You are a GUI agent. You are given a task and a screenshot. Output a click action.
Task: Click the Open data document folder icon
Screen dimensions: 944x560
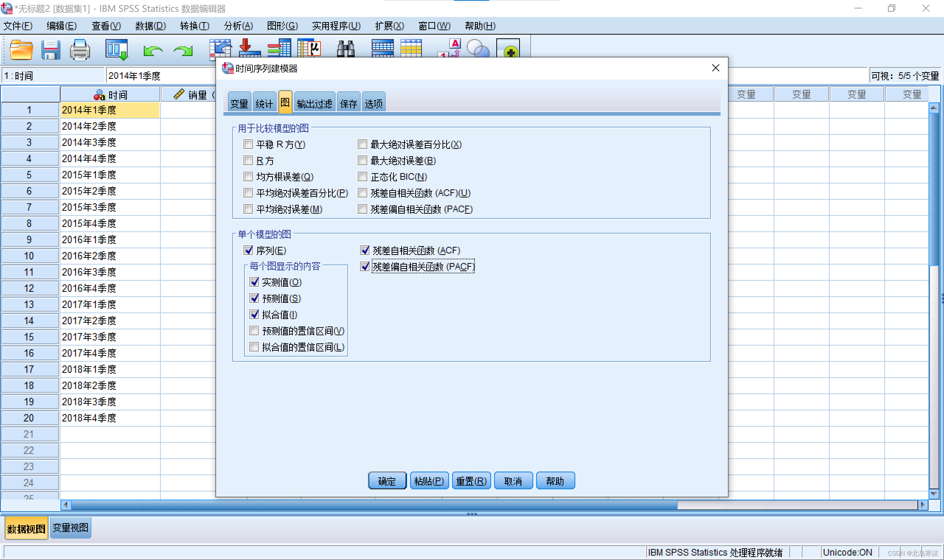point(21,49)
